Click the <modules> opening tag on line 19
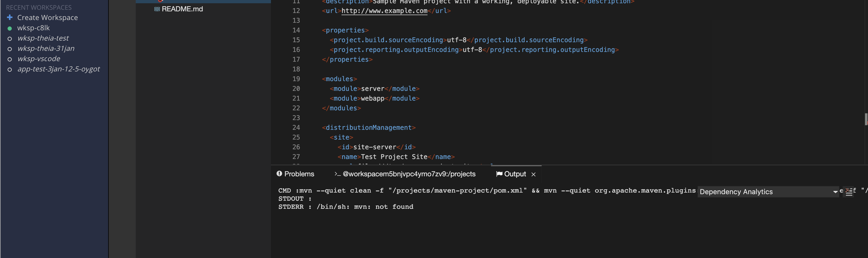868x258 pixels. pos(339,79)
